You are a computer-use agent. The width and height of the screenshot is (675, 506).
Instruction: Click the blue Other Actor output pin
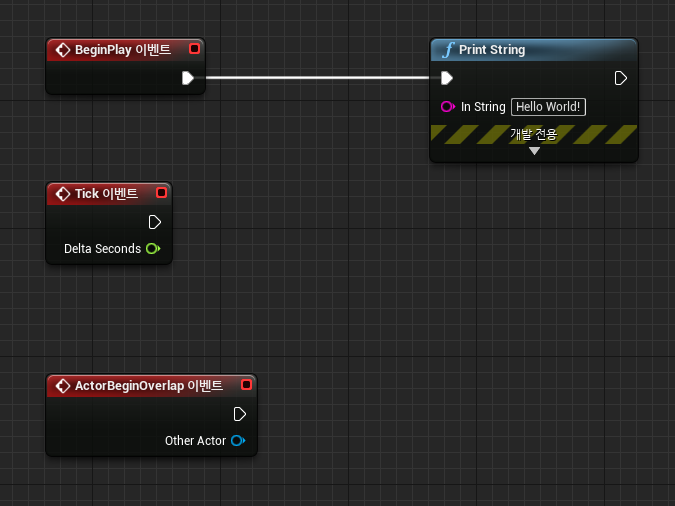pos(238,441)
